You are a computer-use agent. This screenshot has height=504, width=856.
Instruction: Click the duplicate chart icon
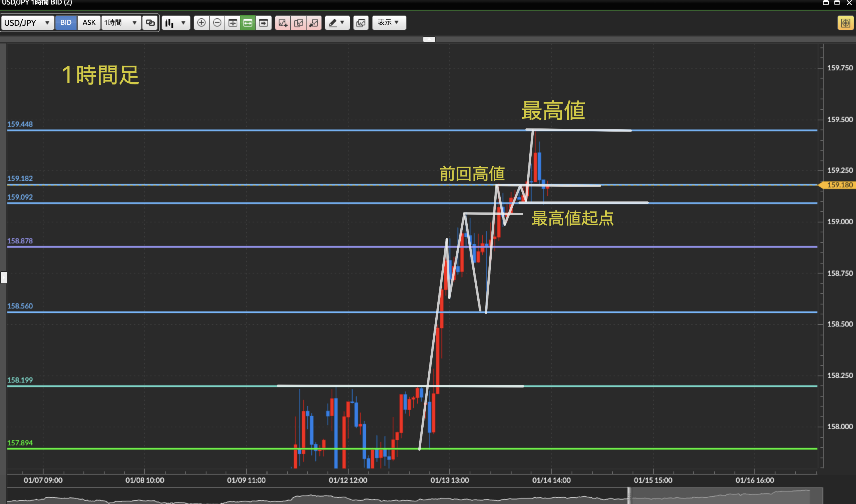click(x=299, y=23)
